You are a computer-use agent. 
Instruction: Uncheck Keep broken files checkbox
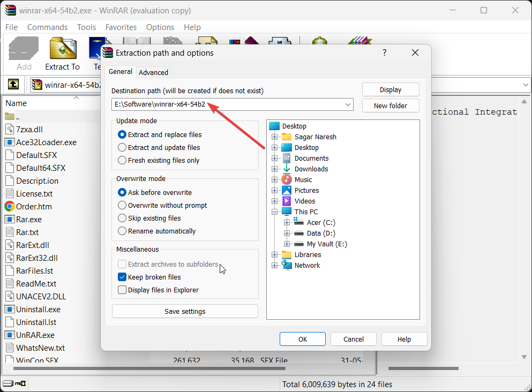tap(122, 277)
